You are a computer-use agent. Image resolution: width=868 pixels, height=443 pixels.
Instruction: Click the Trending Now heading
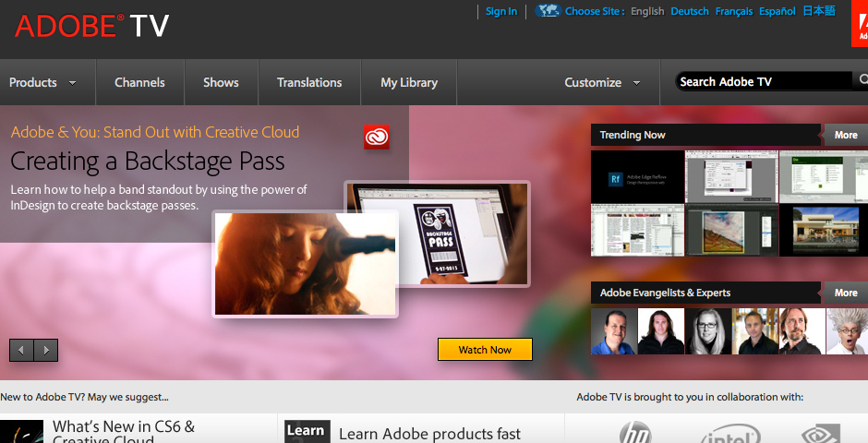coord(633,135)
